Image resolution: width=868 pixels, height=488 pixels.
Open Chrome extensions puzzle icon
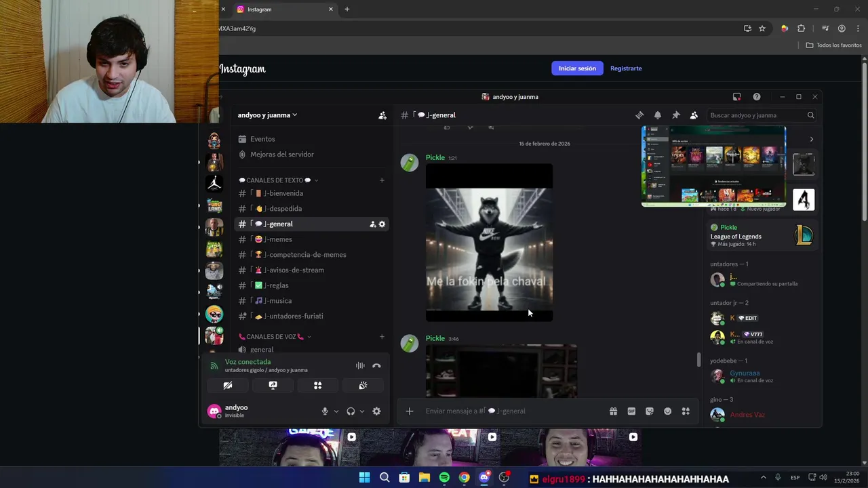pos(802,28)
